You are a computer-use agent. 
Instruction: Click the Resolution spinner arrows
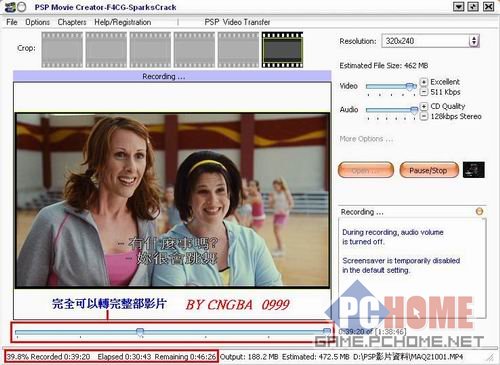click(474, 41)
